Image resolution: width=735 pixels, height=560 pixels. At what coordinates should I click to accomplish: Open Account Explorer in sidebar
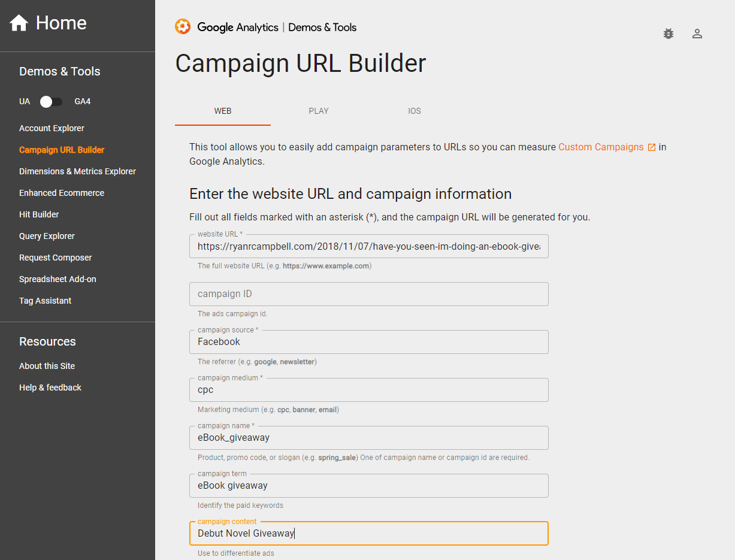52,128
